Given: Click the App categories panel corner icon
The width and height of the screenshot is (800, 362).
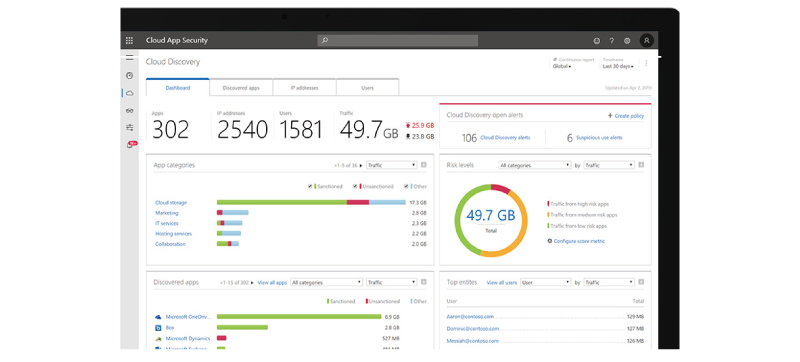Looking at the screenshot, I should 423,165.
